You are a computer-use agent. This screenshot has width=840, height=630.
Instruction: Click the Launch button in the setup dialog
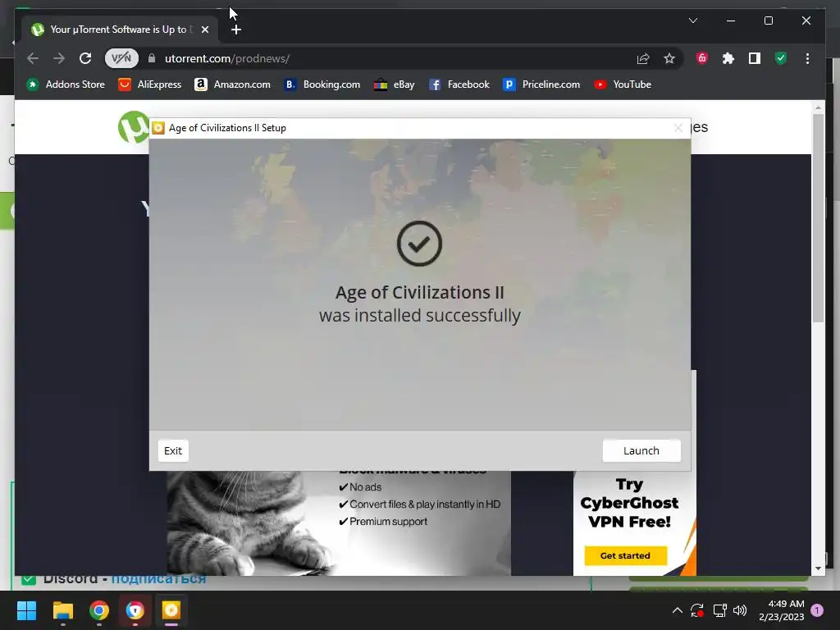point(641,450)
